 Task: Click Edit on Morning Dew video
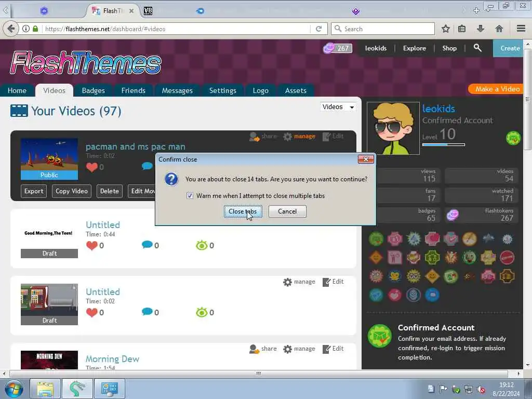(333, 349)
